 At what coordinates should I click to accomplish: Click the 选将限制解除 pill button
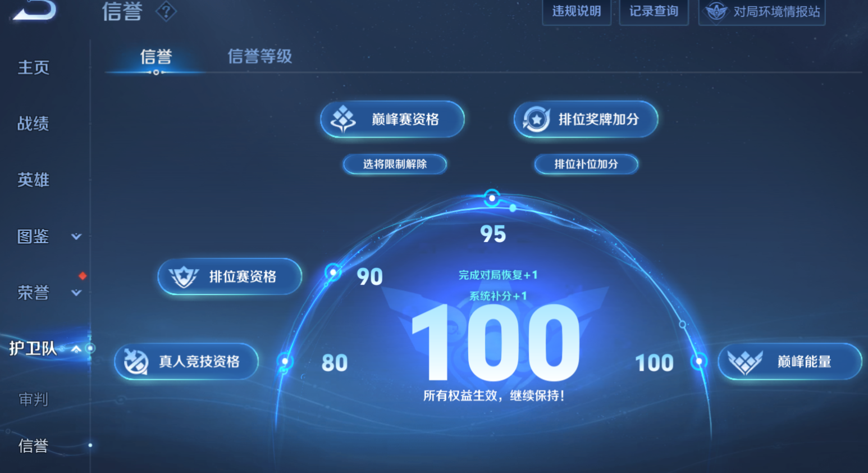[x=395, y=164]
